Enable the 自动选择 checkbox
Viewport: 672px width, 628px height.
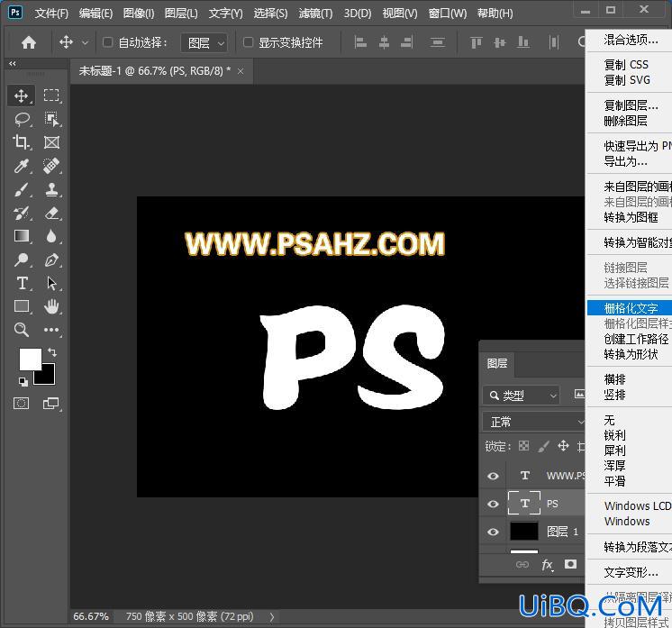pyautogui.click(x=107, y=42)
